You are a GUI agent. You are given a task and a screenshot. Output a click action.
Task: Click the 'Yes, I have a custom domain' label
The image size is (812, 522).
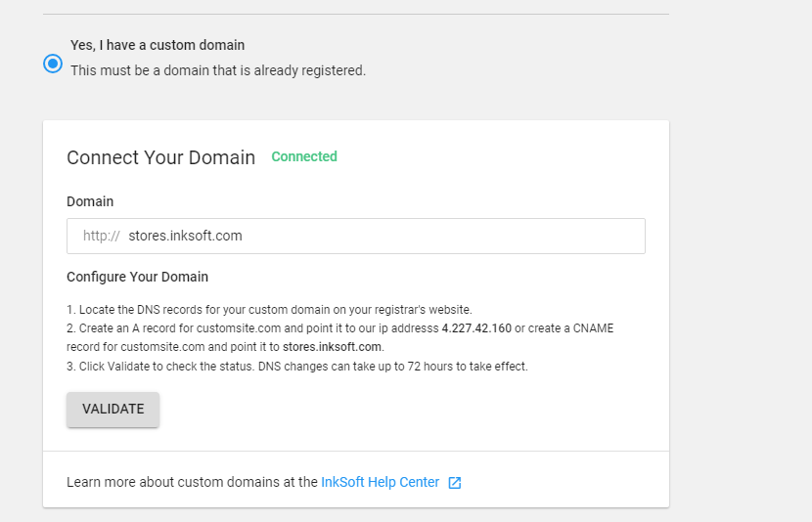pyautogui.click(x=158, y=45)
